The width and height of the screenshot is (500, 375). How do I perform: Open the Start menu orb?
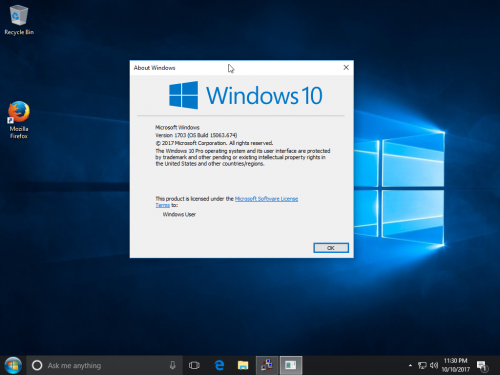(x=13, y=365)
